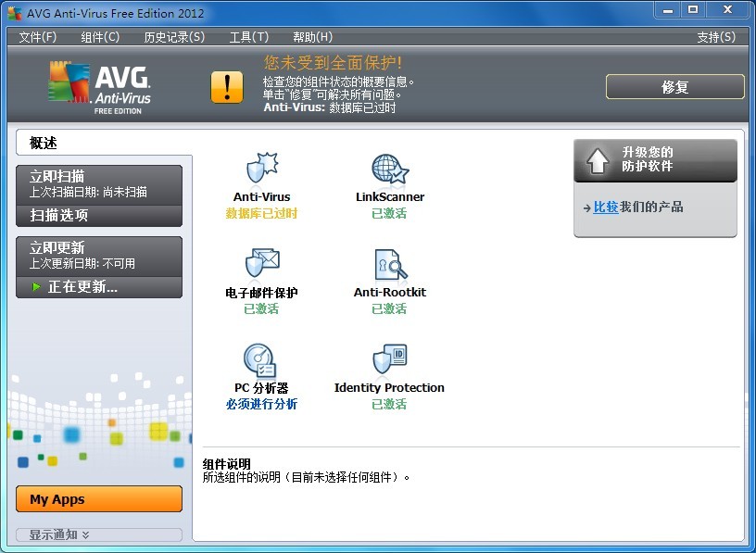
Task: Click the yellow warning exclamation icon
Action: (x=227, y=87)
